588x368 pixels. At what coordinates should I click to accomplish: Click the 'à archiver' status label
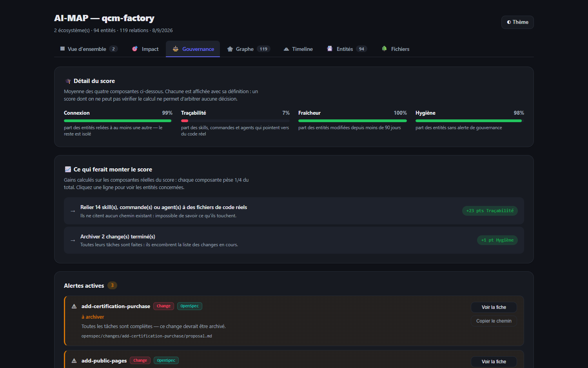pos(93,317)
